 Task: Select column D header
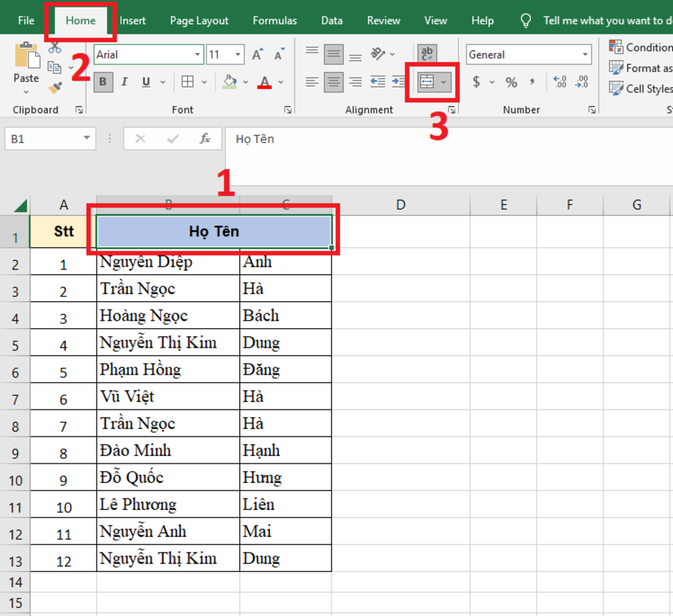click(401, 205)
